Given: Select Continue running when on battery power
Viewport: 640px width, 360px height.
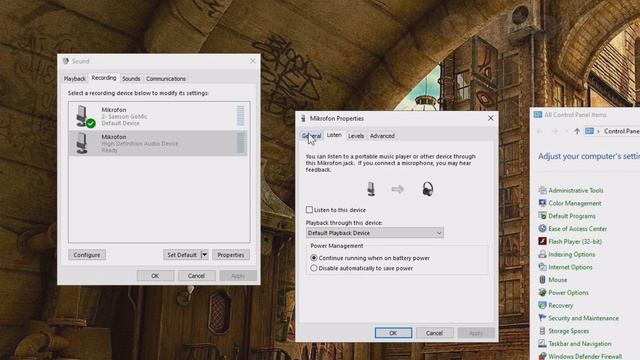Looking at the screenshot, I should click(x=313, y=258).
